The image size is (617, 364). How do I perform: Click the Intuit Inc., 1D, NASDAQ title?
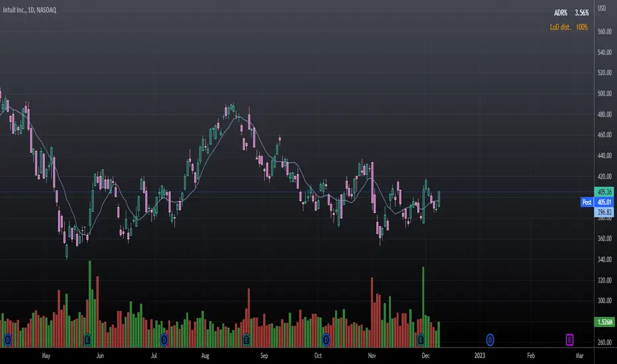click(30, 10)
